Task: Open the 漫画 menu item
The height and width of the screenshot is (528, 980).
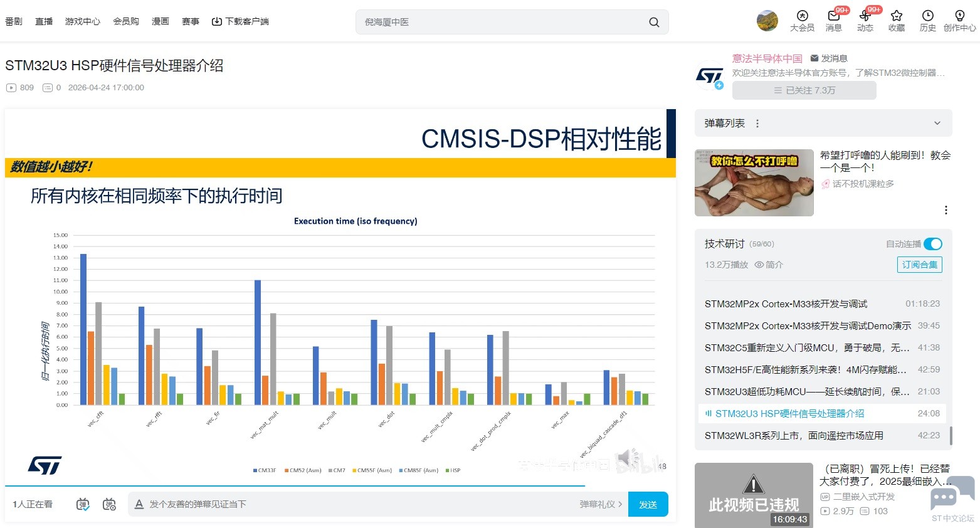Action: coord(161,21)
